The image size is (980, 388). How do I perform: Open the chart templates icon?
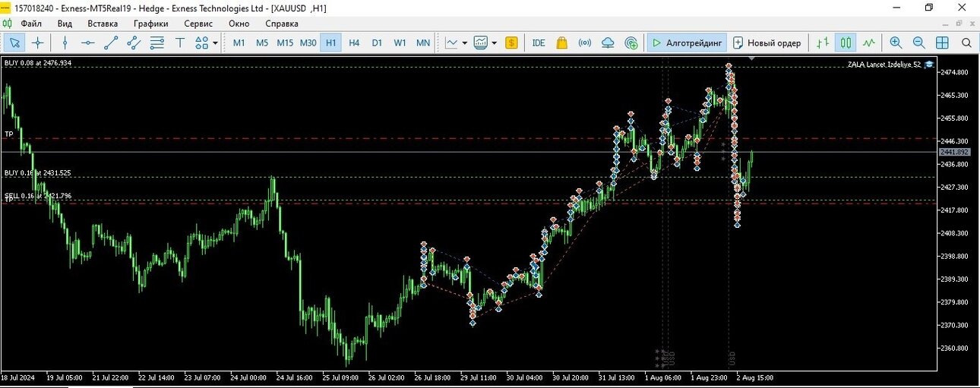click(481, 43)
